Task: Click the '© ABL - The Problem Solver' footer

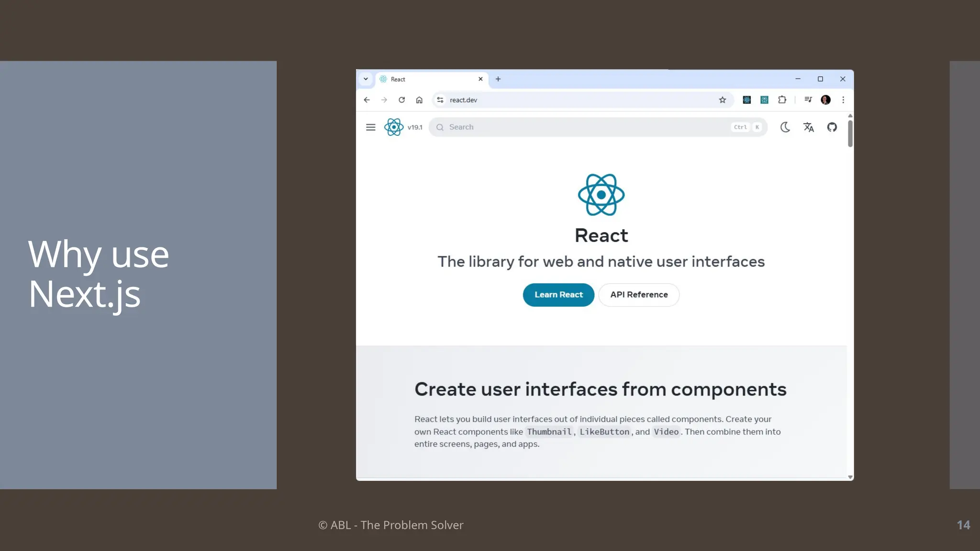Action: (x=391, y=525)
